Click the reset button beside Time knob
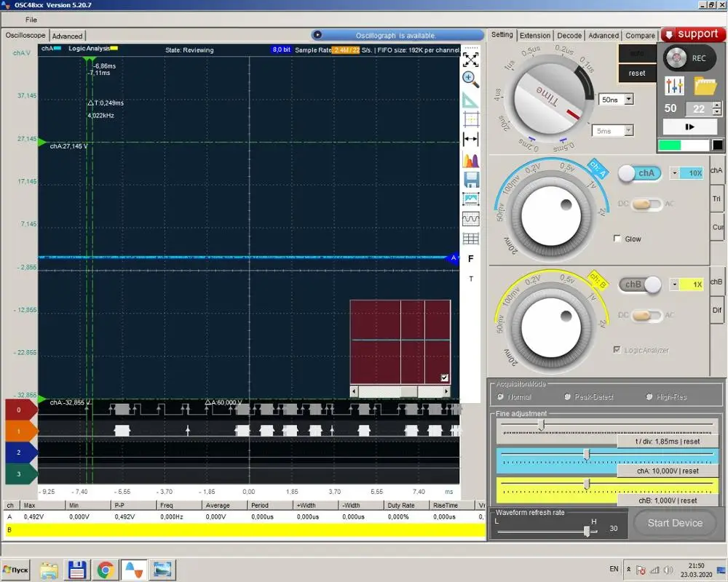728x582 pixels. (x=637, y=73)
